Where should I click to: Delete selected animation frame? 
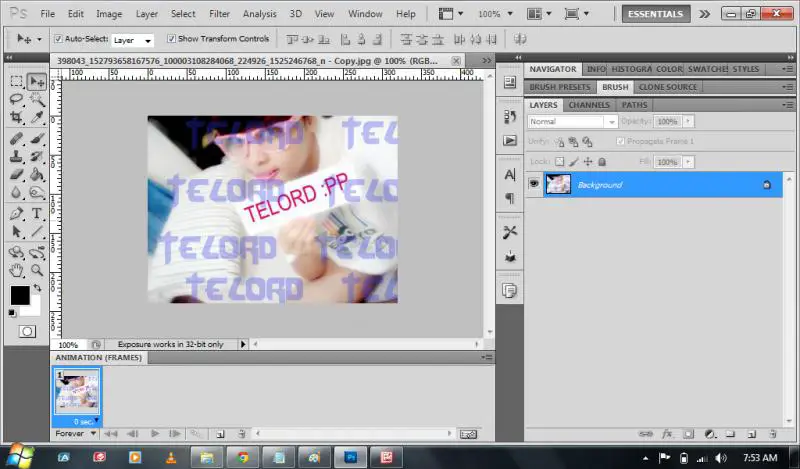[242, 434]
